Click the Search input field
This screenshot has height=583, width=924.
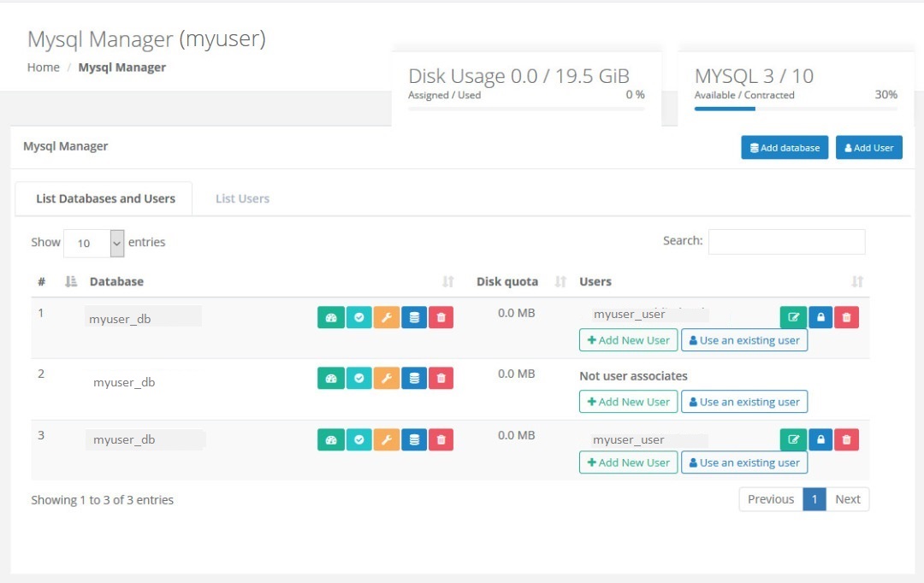click(786, 242)
